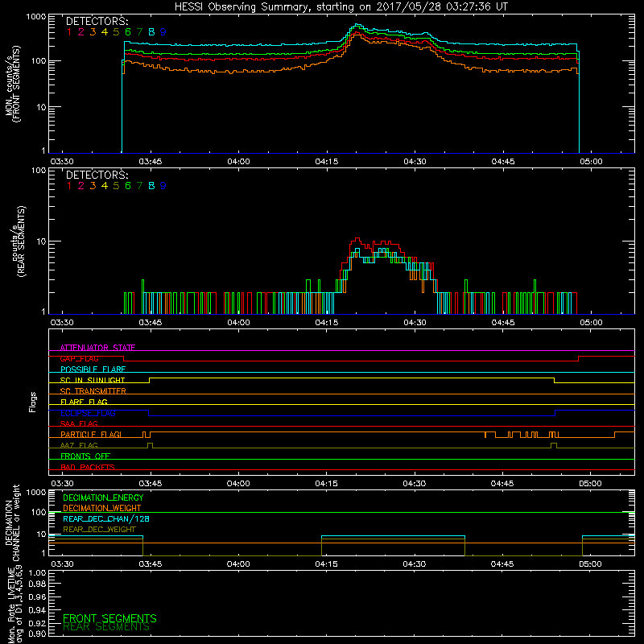Screen dimensions: 644x644
Task: Click the SAA_FLAG label
Action: click(79, 423)
